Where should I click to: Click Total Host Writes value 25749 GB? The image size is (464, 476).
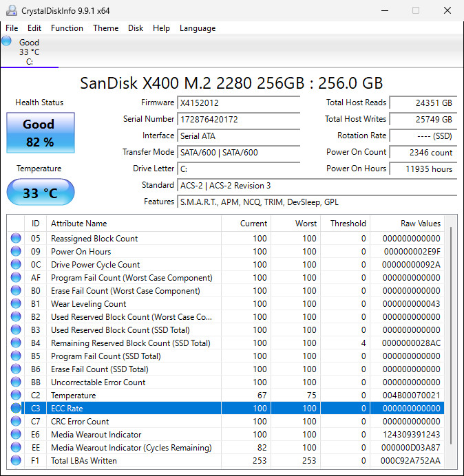[423, 119]
